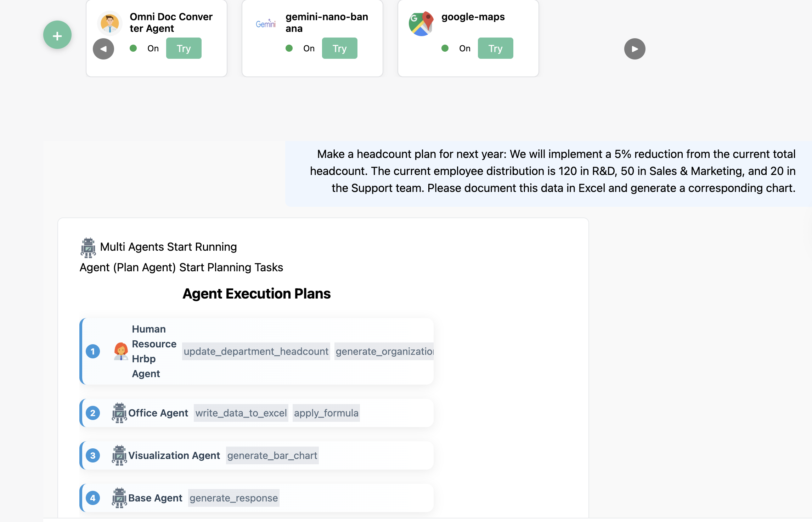812x522 pixels.
Task: Click the Multi Agents robot icon
Action: (x=88, y=247)
